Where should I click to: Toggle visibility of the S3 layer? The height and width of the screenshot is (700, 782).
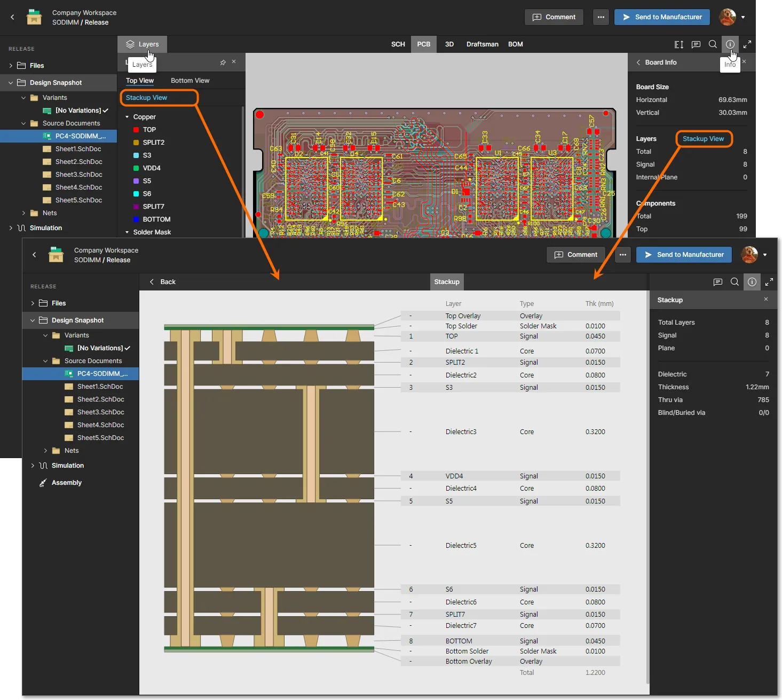point(136,155)
